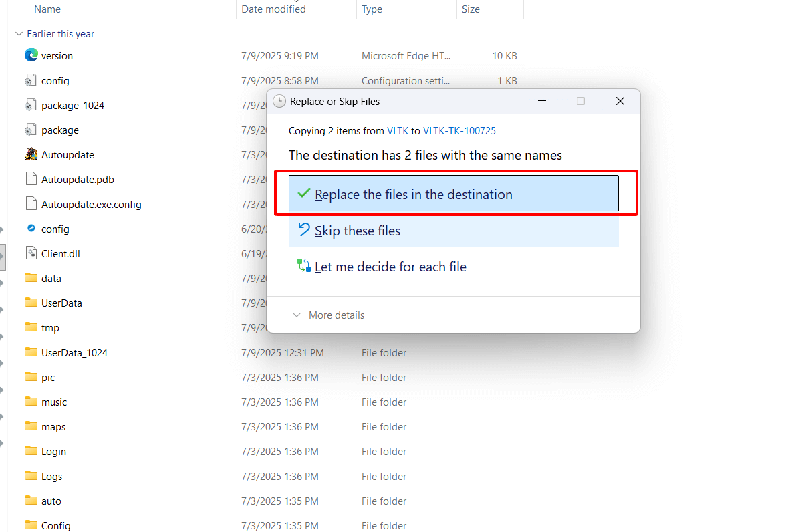794x532 pixels.
Task: Click the config file with blue icon
Action: tap(31, 229)
